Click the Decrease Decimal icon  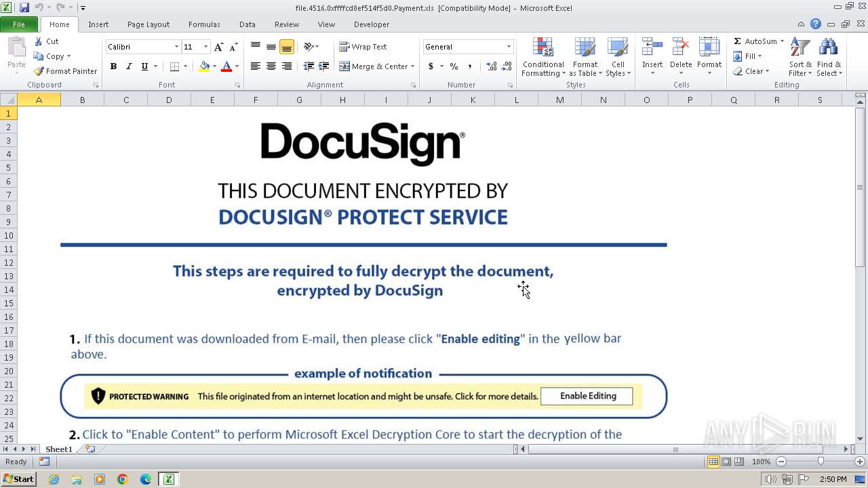click(507, 66)
